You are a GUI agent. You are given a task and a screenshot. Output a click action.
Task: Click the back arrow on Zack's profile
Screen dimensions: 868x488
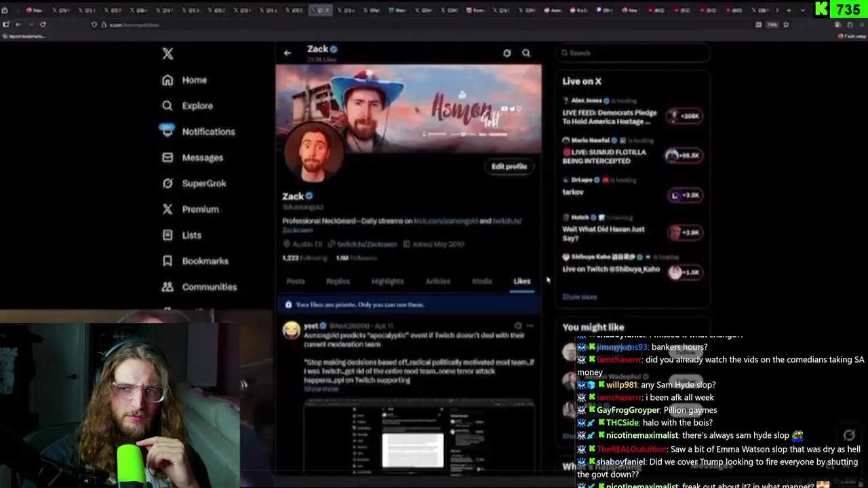(x=288, y=53)
